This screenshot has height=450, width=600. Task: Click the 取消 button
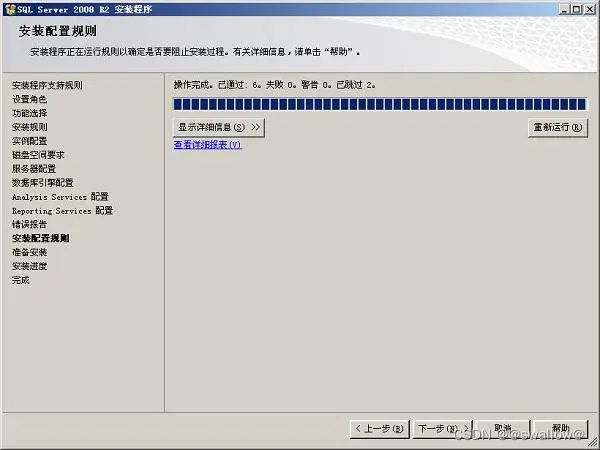point(502,429)
